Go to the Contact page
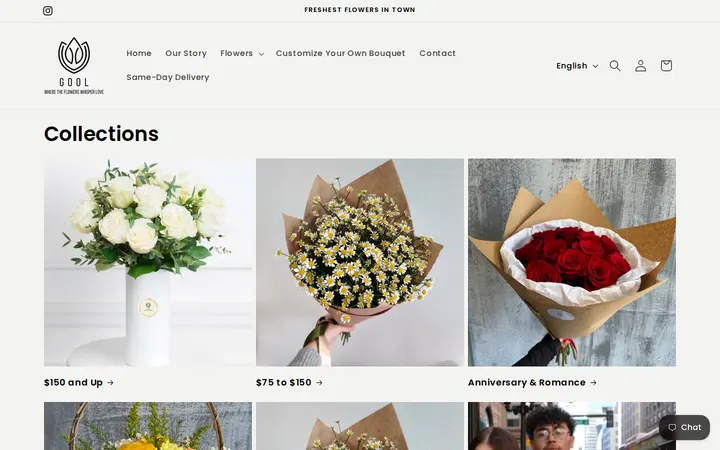The image size is (720, 450). tap(437, 53)
